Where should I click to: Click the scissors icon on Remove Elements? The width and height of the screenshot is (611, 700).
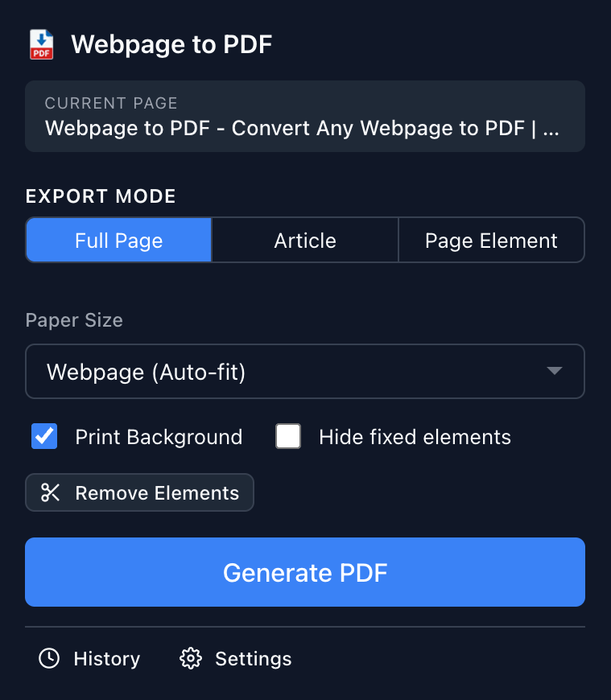click(49, 492)
